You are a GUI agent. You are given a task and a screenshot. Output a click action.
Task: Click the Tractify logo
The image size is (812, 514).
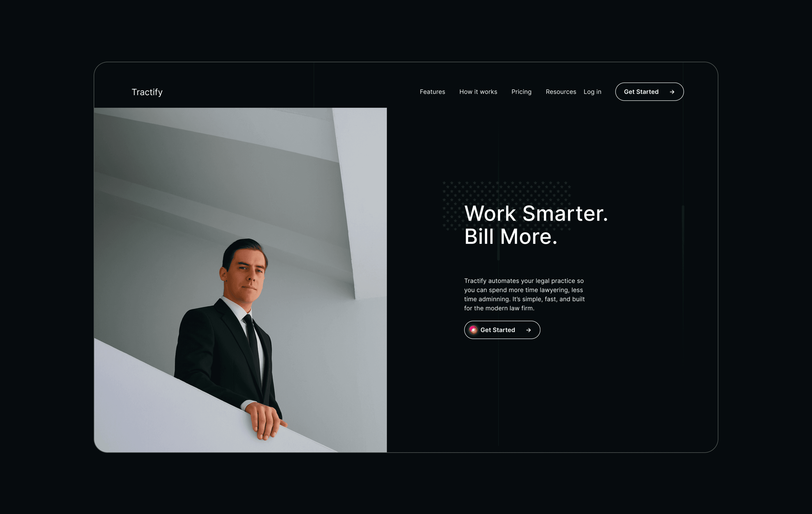point(147,92)
